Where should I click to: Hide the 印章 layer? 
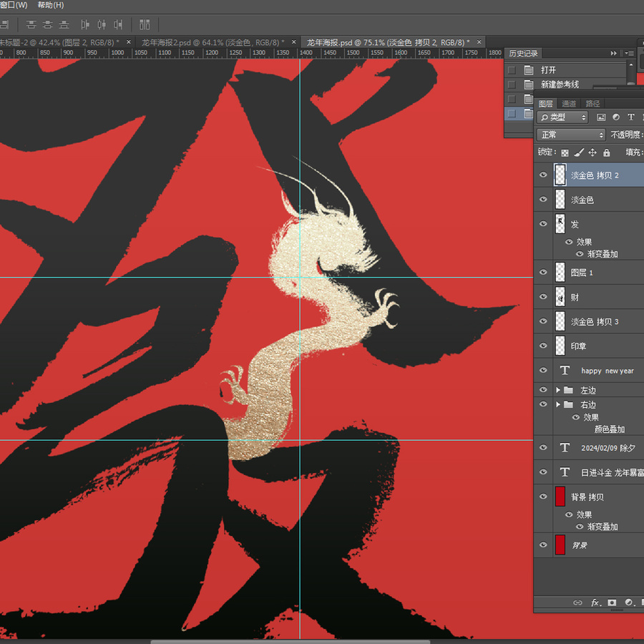point(543,346)
